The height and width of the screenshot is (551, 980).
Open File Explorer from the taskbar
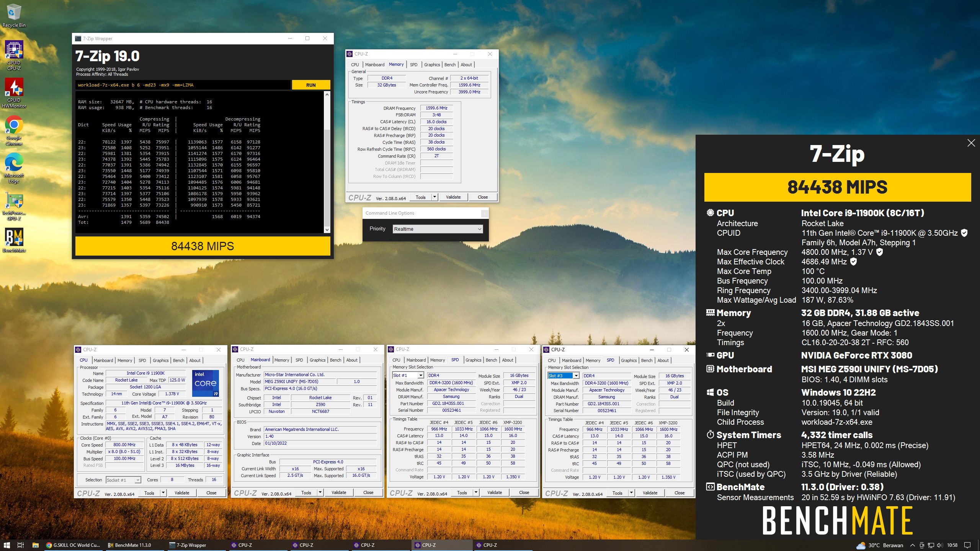pyautogui.click(x=35, y=545)
